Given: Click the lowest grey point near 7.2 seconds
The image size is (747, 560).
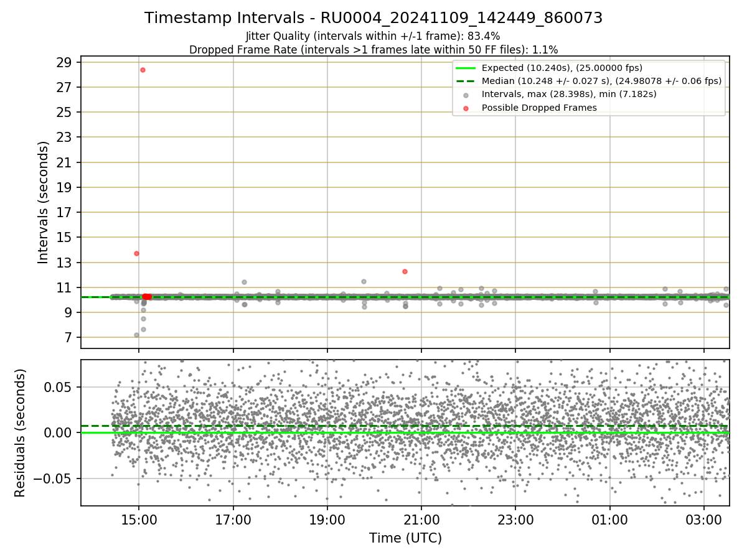Looking at the screenshot, I should [136, 335].
